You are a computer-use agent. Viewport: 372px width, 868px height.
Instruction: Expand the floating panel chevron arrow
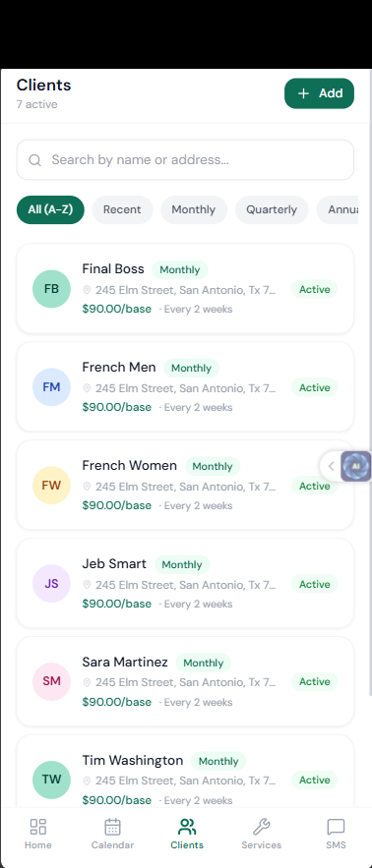pos(331,466)
